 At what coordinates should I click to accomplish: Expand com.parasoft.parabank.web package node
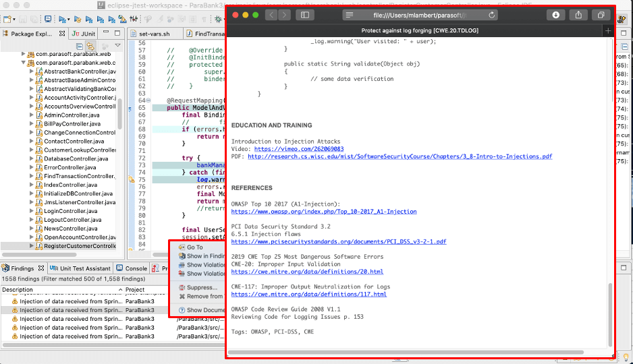click(23, 54)
